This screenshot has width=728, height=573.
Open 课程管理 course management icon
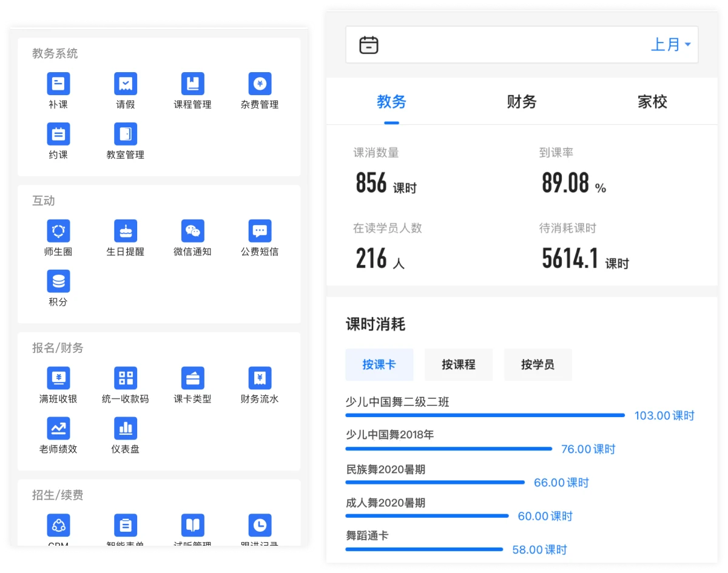pyautogui.click(x=192, y=84)
